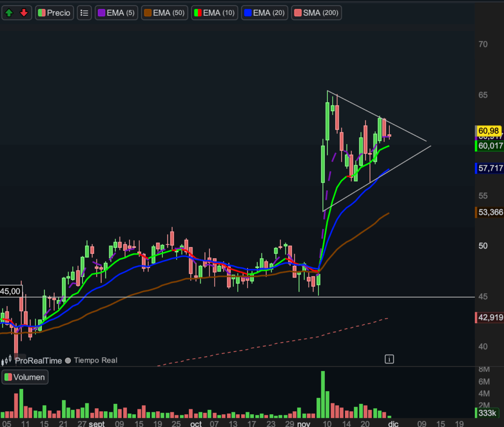Click the red down arrow icon
The height and width of the screenshot is (427, 504).
click(x=24, y=13)
